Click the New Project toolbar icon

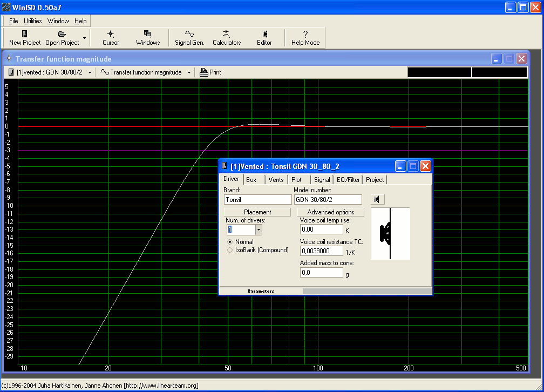(25, 34)
